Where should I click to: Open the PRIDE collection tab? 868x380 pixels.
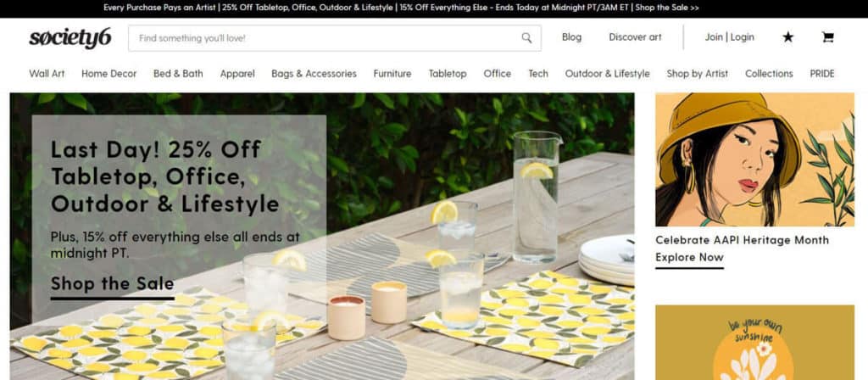coord(821,74)
